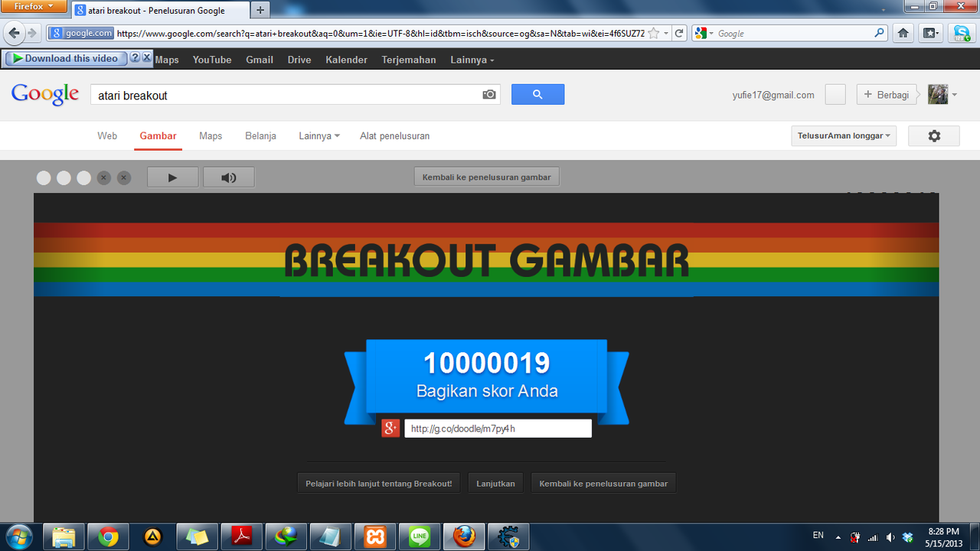Image resolution: width=980 pixels, height=551 pixels.
Task: Click the notifications box beside email
Action: coord(835,94)
